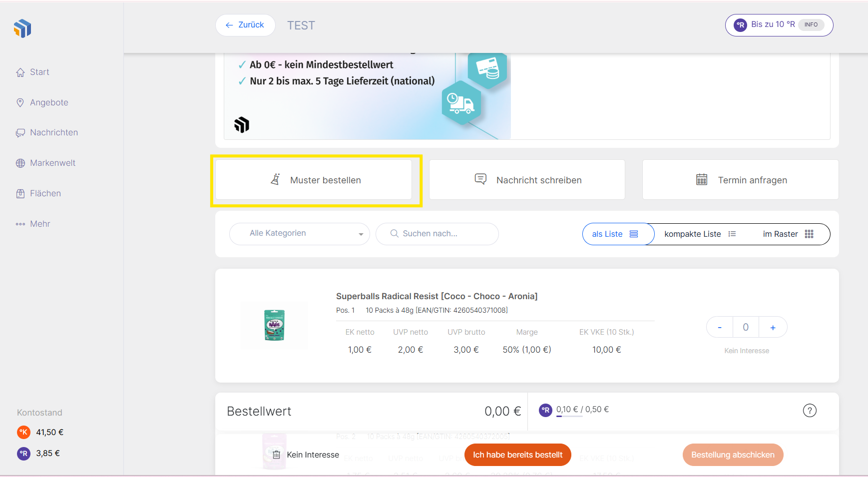Click the speech bubble icon in Nachricht schreiben
868x477 pixels.
pyautogui.click(x=480, y=179)
